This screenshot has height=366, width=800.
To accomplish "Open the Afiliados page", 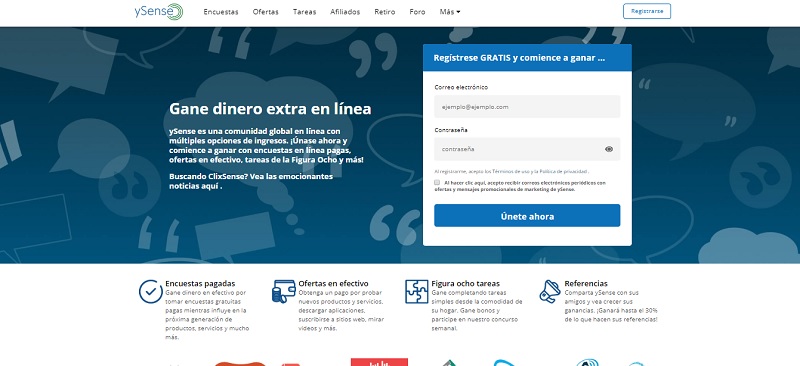I will (345, 12).
